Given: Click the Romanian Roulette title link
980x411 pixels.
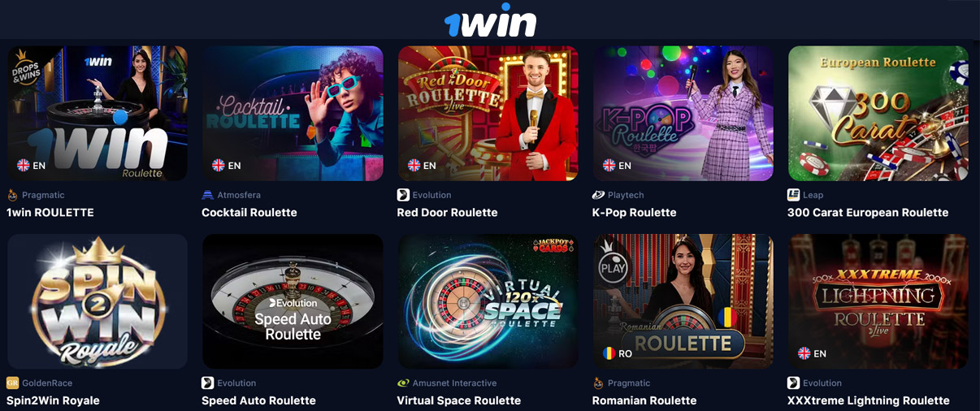Looking at the screenshot, I should [644, 400].
